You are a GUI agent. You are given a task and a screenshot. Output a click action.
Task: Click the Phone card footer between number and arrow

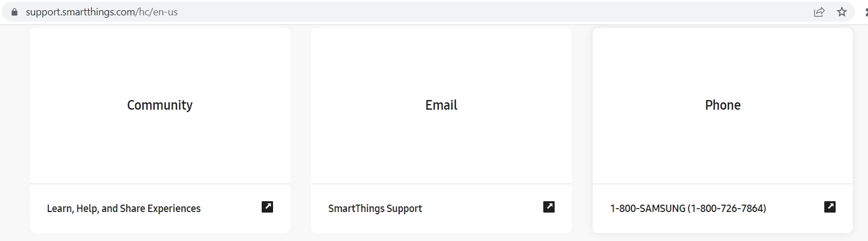tap(795, 209)
